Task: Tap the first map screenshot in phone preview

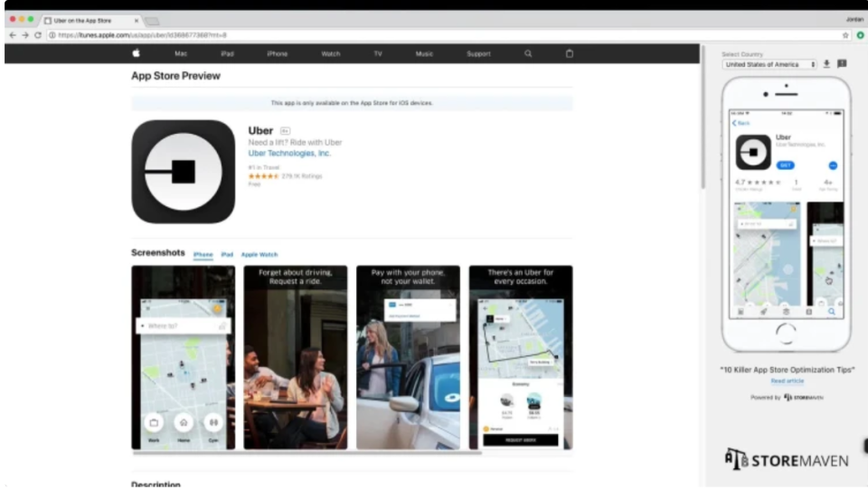Action: tap(767, 253)
